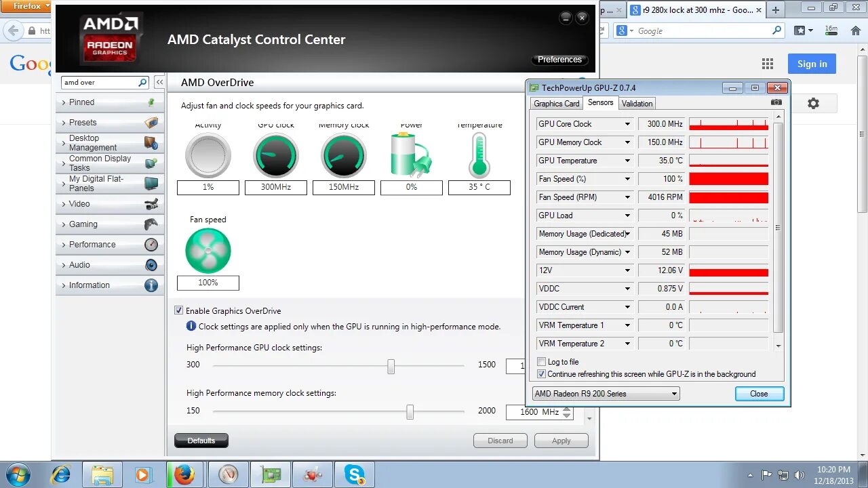Click Close button in GPU-Z
The image size is (868, 488).
(x=759, y=394)
